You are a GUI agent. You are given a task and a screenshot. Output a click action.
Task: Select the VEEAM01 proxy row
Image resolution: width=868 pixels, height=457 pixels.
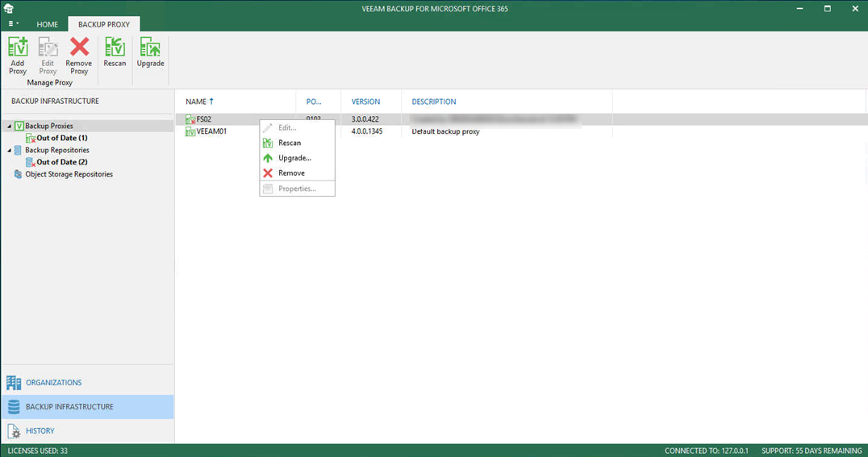pos(521,131)
